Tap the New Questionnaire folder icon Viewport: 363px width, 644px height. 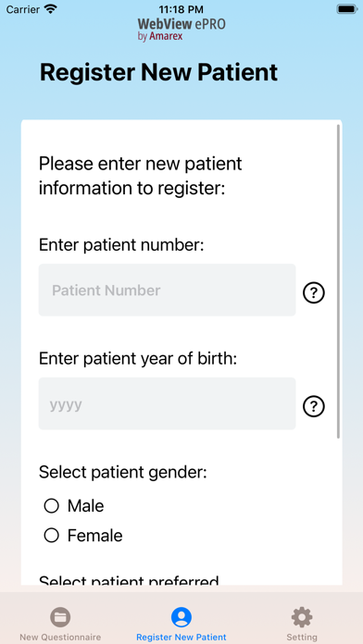tap(60, 617)
